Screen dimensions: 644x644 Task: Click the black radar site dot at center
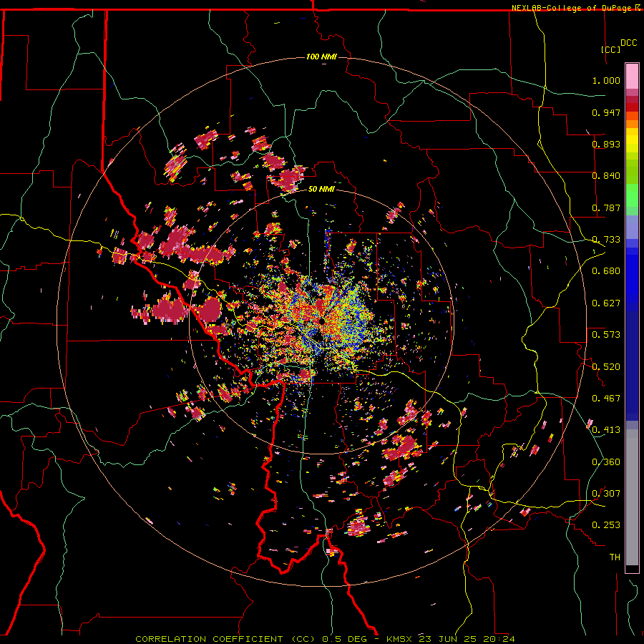(323, 321)
